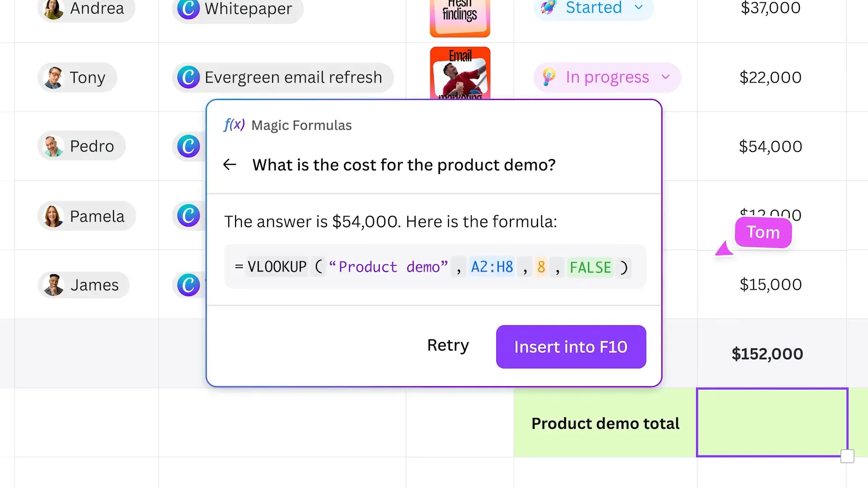Click the fill handle of the selected cell

click(847, 456)
